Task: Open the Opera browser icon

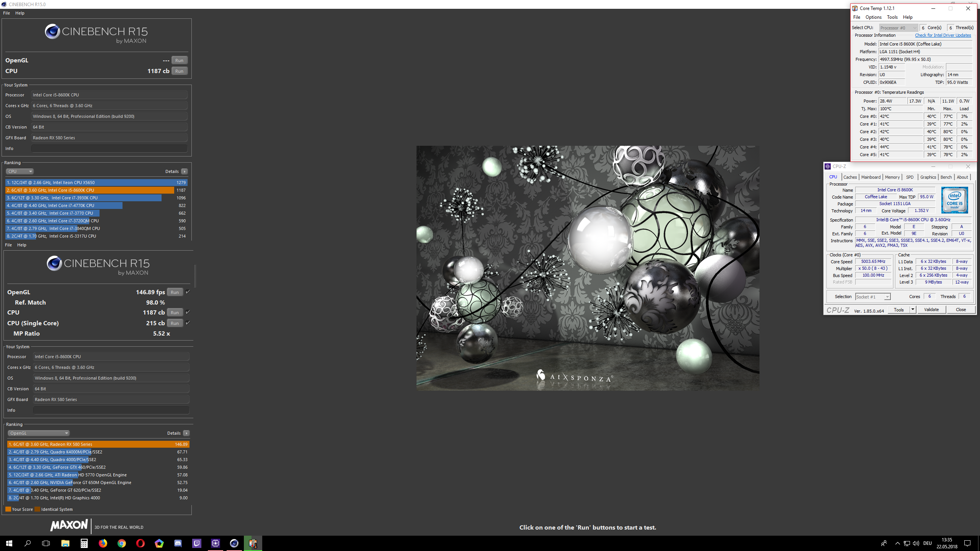Action: click(140, 543)
